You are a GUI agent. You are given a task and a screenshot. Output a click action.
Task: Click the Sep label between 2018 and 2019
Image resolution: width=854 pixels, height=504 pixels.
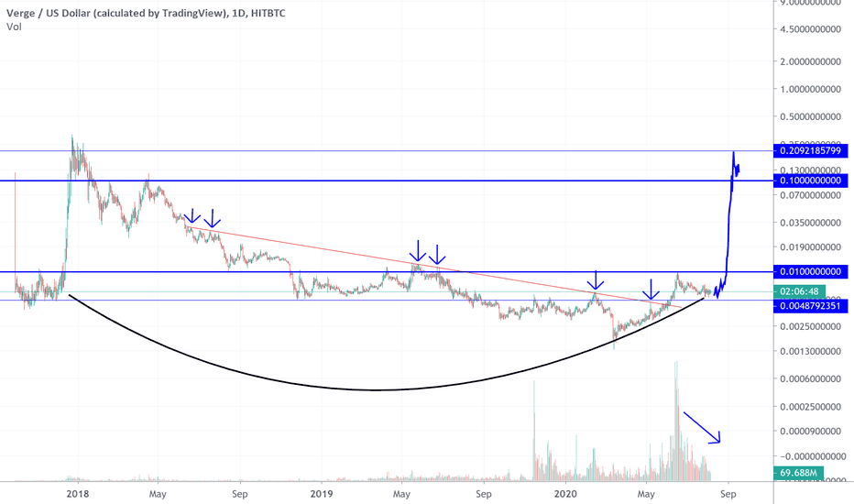pyautogui.click(x=240, y=494)
